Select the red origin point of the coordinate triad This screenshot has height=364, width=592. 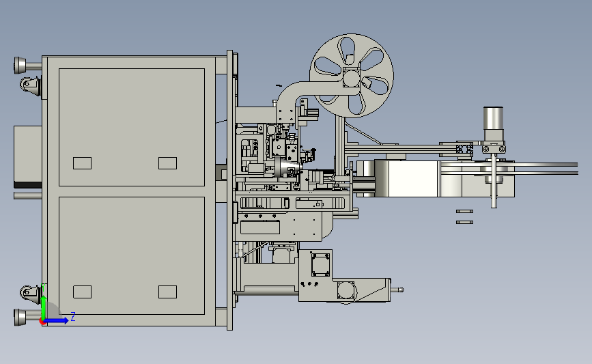[x=42, y=322]
